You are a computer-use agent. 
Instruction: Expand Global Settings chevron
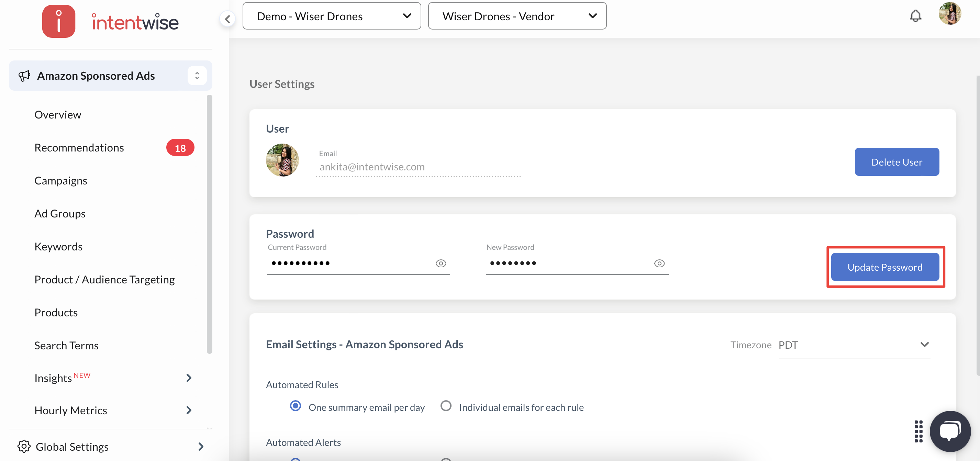pyautogui.click(x=201, y=447)
